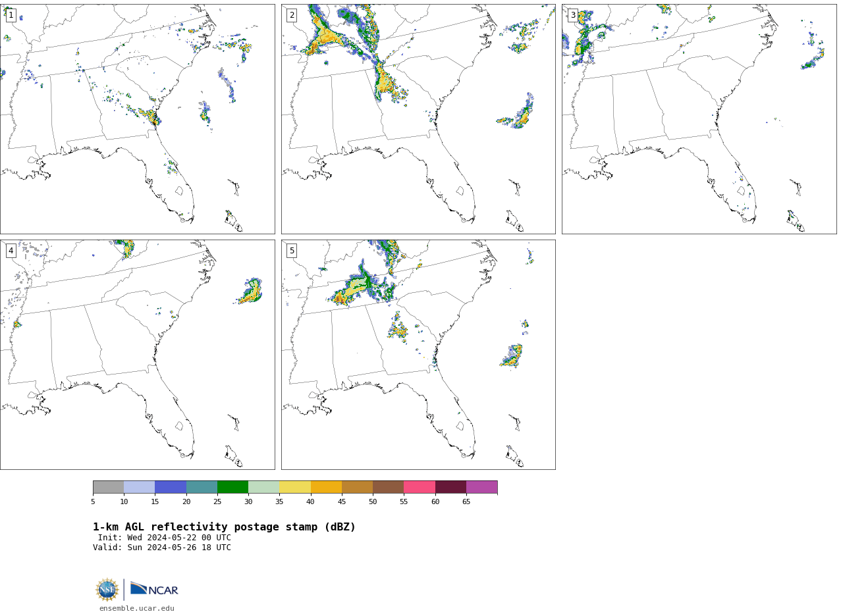Click the panel label number 3
The height and width of the screenshot is (616, 843).
pos(573,15)
